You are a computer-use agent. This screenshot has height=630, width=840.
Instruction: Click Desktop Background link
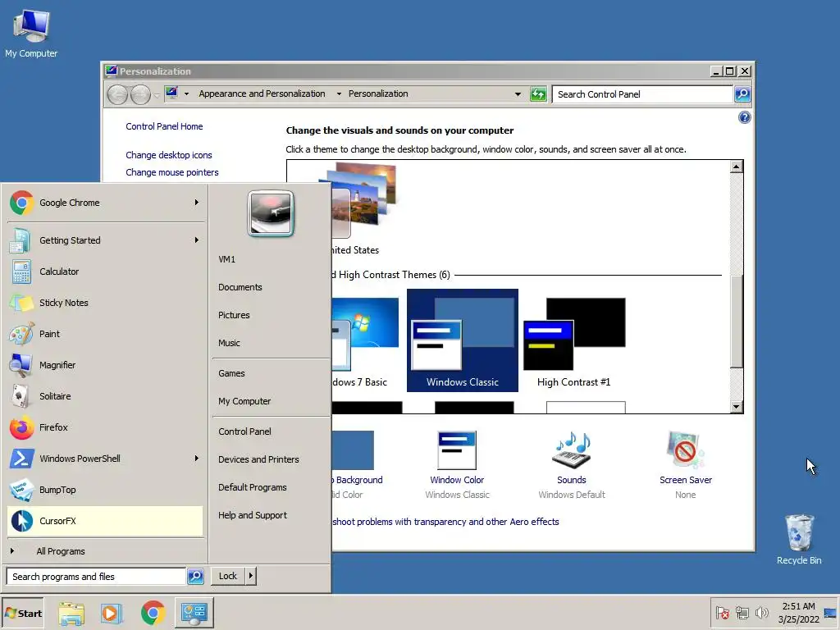tap(358, 480)
